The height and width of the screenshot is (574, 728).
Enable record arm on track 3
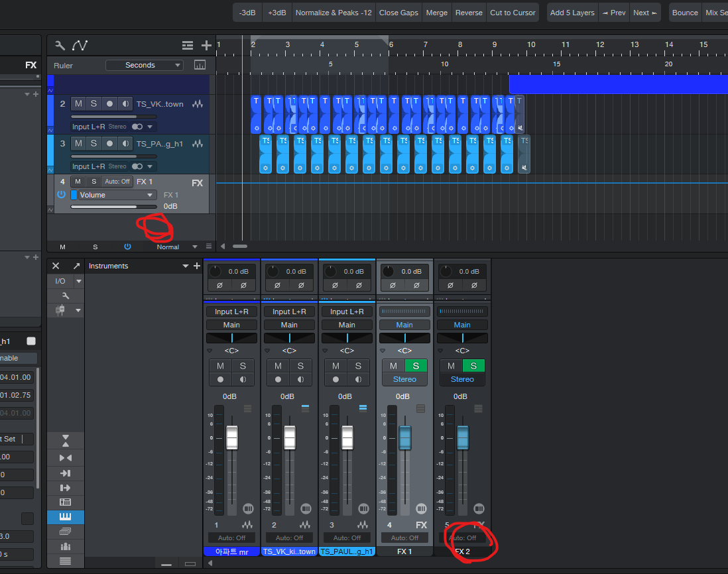109,144
